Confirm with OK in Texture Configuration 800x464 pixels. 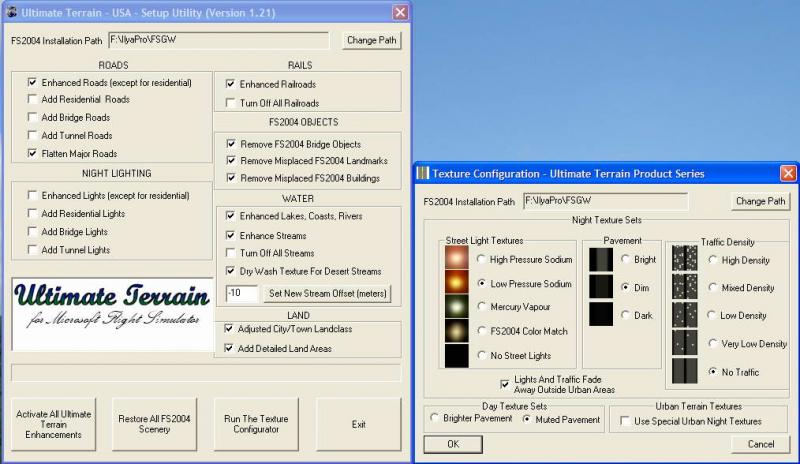(453, 444)
